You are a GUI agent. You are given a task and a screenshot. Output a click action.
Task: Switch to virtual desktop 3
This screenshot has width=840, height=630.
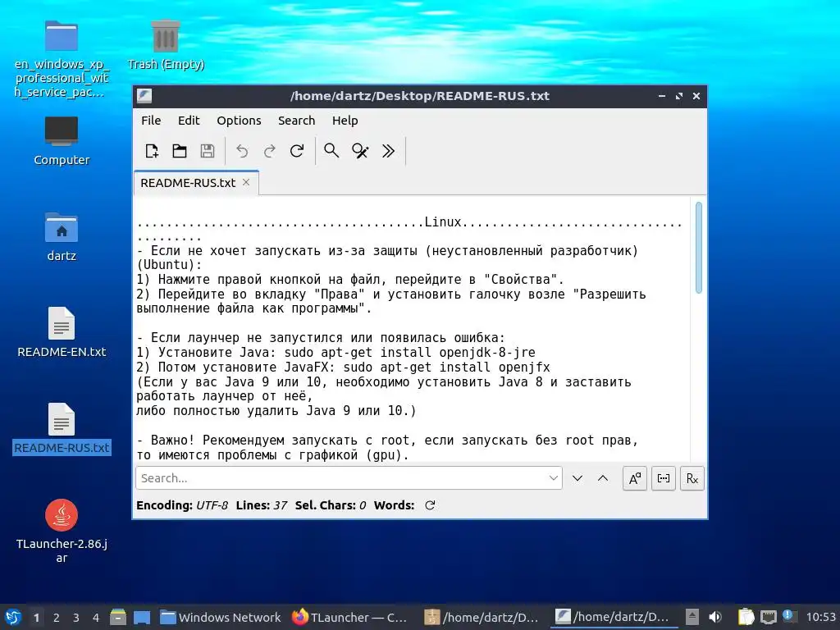[76, 618]
